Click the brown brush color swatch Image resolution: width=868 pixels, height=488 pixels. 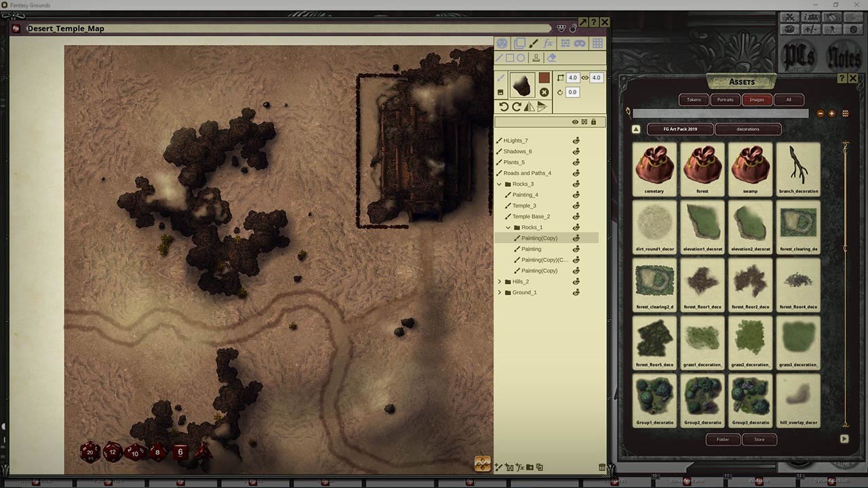[545, 78]
